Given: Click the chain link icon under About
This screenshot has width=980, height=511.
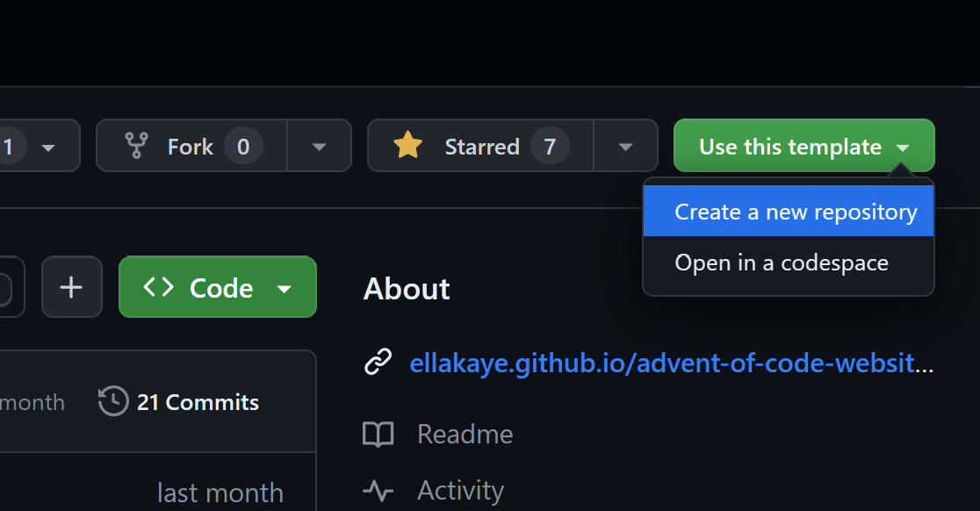Looking at the screenshot, I should pyautogui.click(x=378, y=363).
